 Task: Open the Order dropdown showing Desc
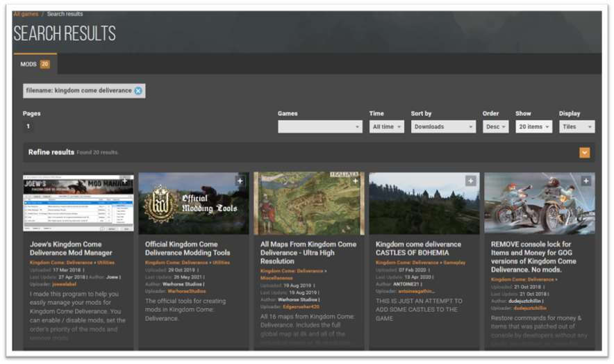pyautogui.click(x=495, y=127)
